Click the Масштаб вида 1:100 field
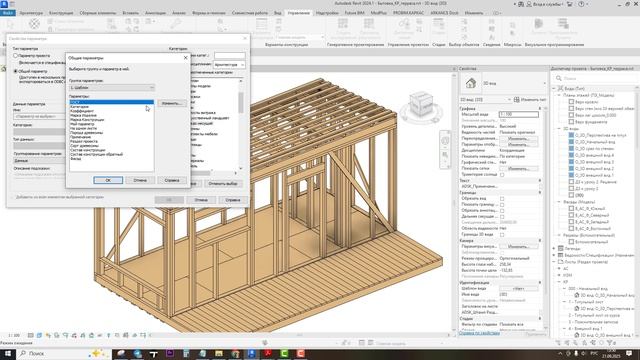 point(518,115)
